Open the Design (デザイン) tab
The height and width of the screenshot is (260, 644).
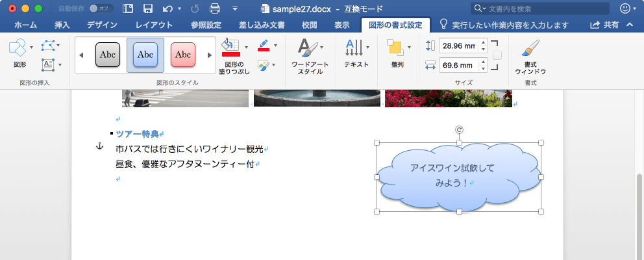tap(102, 25)
